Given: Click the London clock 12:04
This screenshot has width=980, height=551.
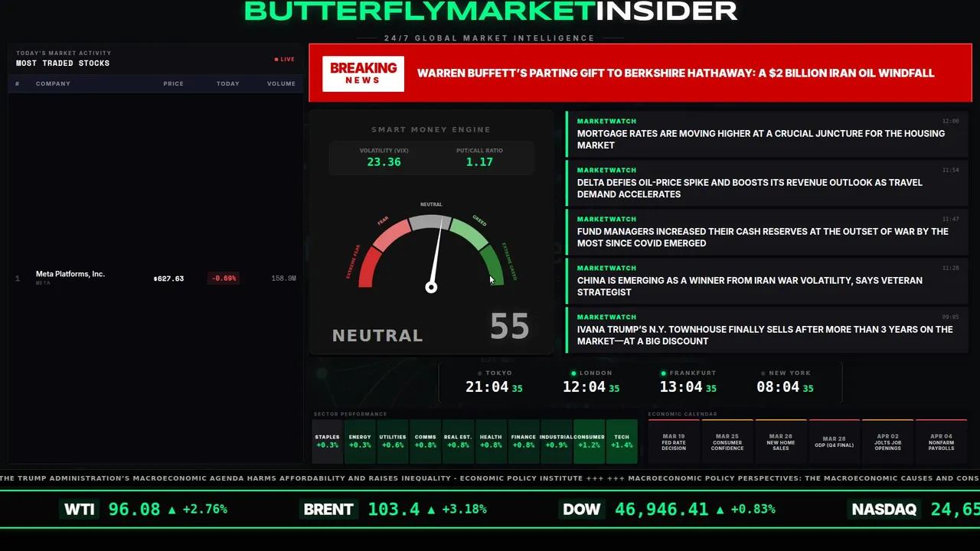Looking at the screenshot, I should click(584, 387).
